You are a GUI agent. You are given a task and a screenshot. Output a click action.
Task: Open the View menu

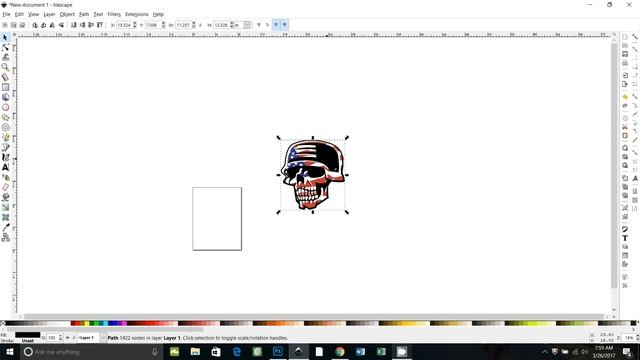(x=33, y=14)
